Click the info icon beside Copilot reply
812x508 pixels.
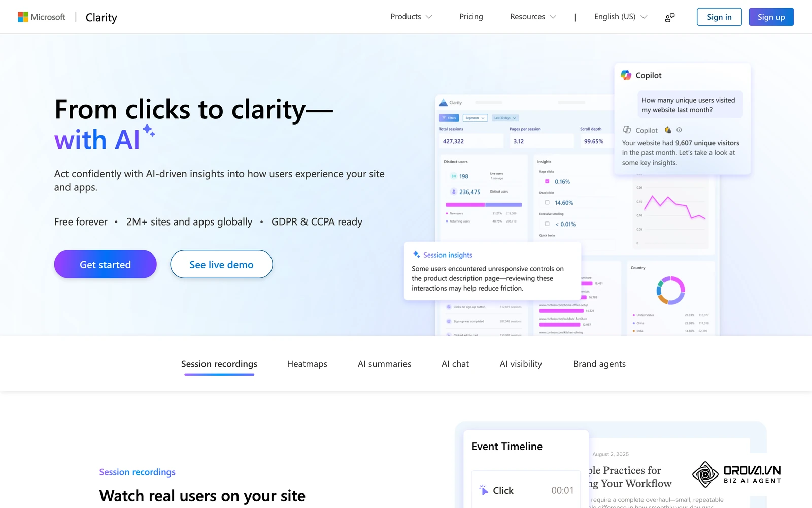tap(679, 130)
